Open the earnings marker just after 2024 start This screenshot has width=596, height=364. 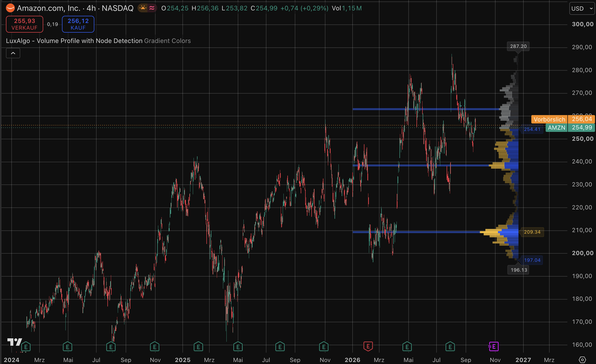point(26,347)
